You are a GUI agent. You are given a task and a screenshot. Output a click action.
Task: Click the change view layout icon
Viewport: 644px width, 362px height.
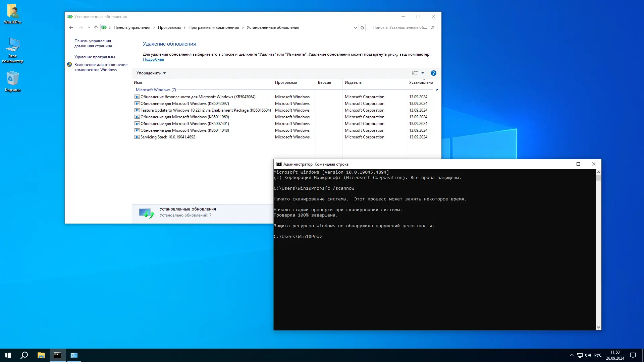(415, 73)
